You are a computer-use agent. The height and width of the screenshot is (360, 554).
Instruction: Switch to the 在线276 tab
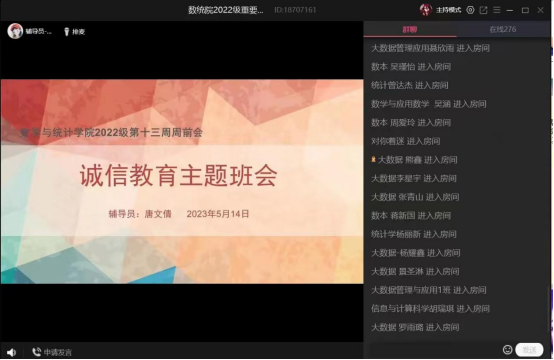pyautogui.click(x=502, y=29)
